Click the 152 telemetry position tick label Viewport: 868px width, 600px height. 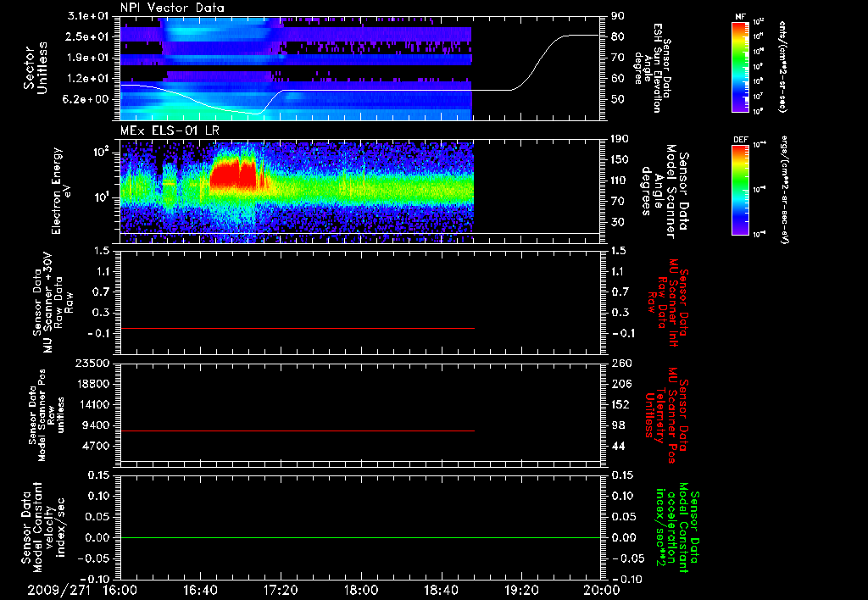tap(620, 404)
